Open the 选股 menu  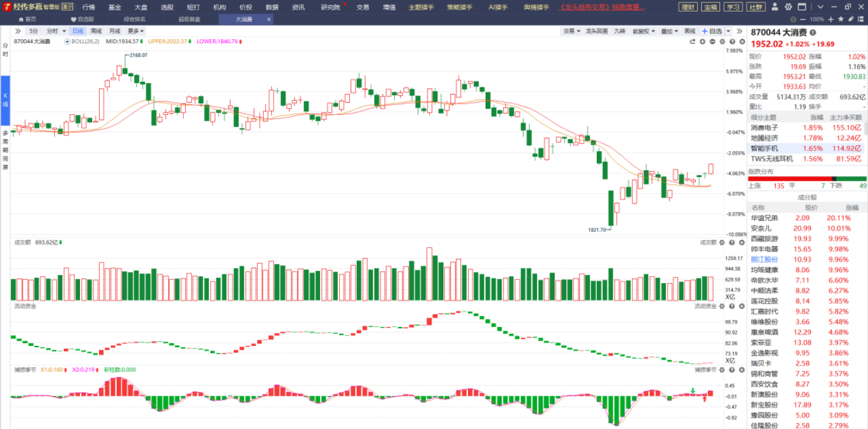coord(167,7)
